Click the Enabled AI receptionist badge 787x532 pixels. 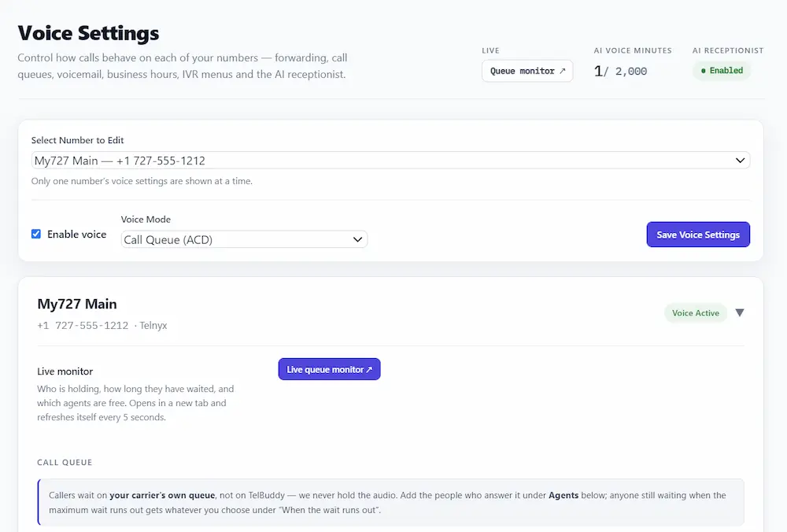(x=722, y=70)
